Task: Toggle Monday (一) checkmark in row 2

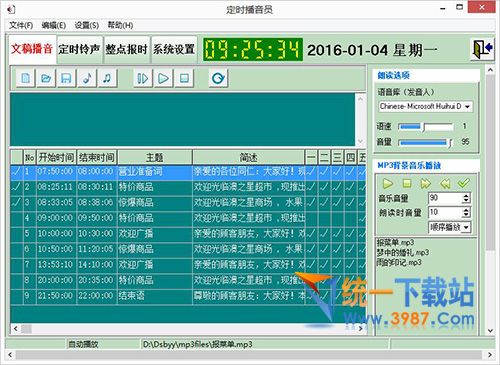Action: pyautogui.click(x=311, y=187)
